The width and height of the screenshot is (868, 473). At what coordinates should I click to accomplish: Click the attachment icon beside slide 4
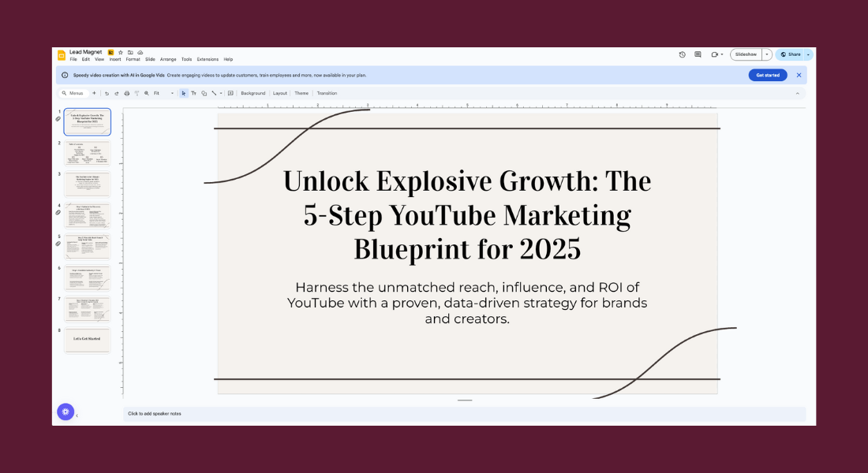(58, 212)
